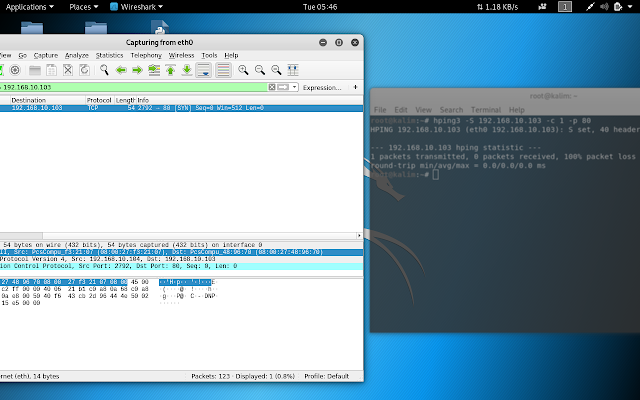Open Wireshark app menu in top bar

[137, 7]
